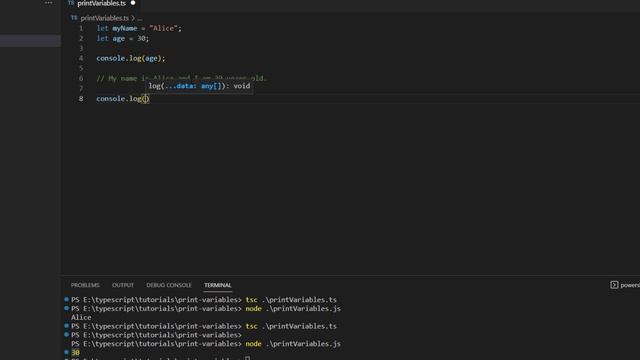Image resolution: width=640 pixels, height=360 pixels.
Task: Click the powershell terminal profile icon
Action: 614,285
